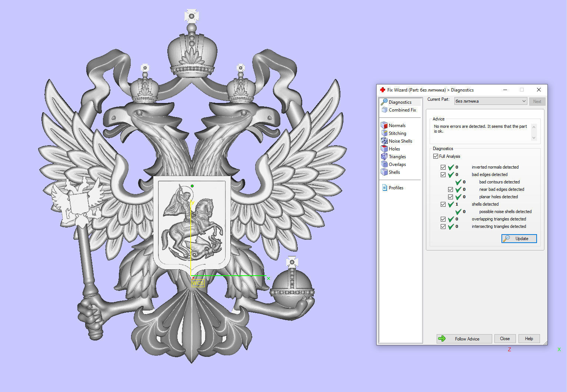Click the Help button
The width and height of the screenshot is (567, 392).
tap(529, 339)
